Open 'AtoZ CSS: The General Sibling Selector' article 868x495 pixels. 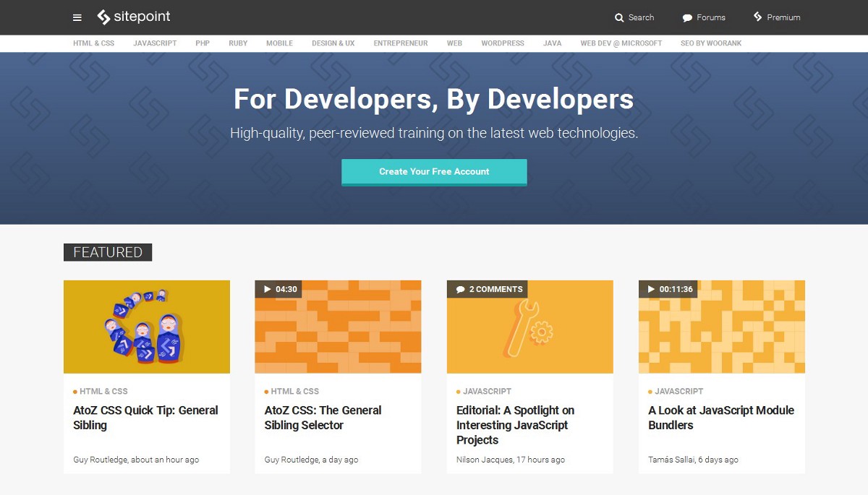323,418
